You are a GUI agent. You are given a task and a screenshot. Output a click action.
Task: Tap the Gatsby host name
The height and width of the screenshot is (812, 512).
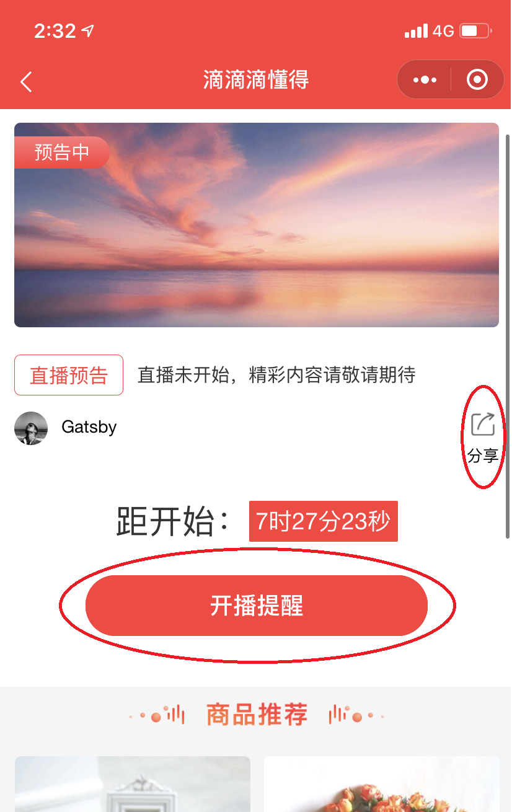click(x=89, y=427)
